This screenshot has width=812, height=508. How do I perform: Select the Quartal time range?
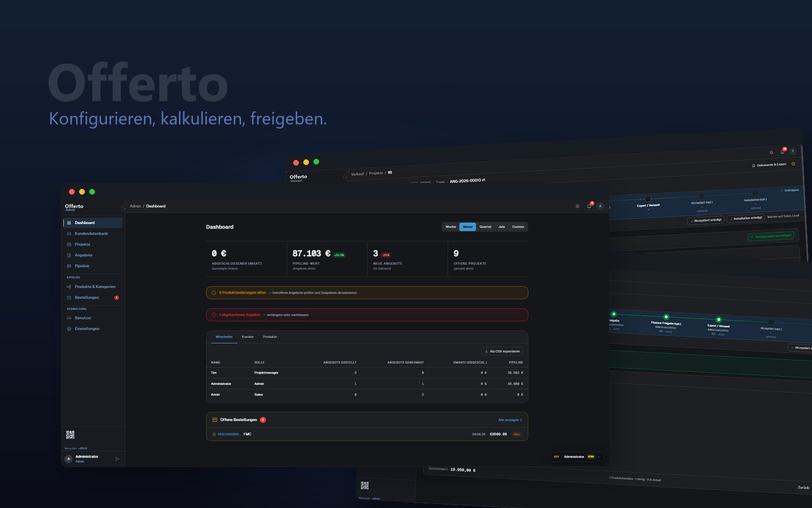485,227
